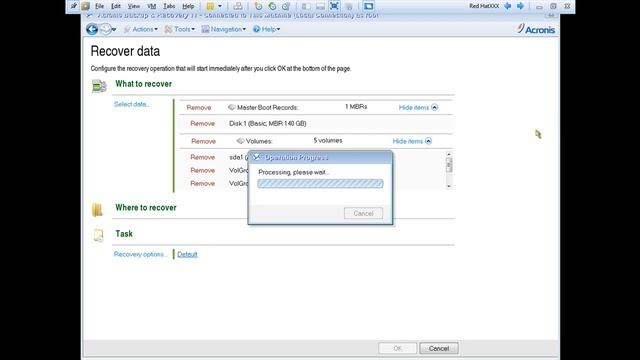Image resolution: width=640 pixels, height=360 pixels.
Task: Click the processing progress bar
Action: 320,184
